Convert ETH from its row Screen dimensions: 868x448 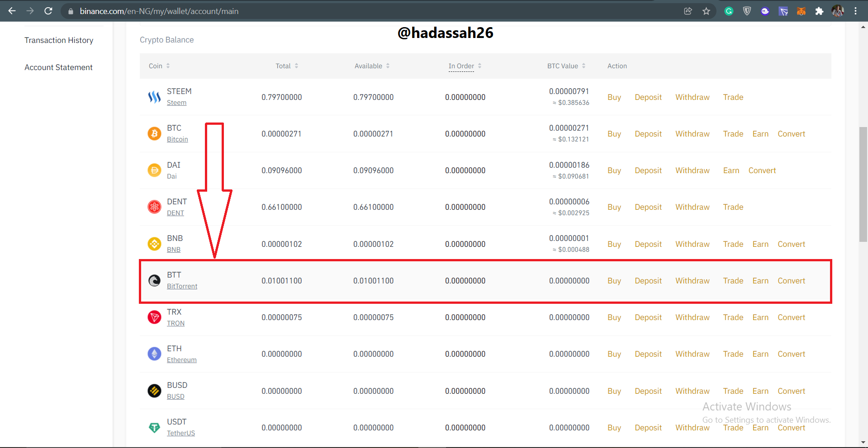[791, 354]
